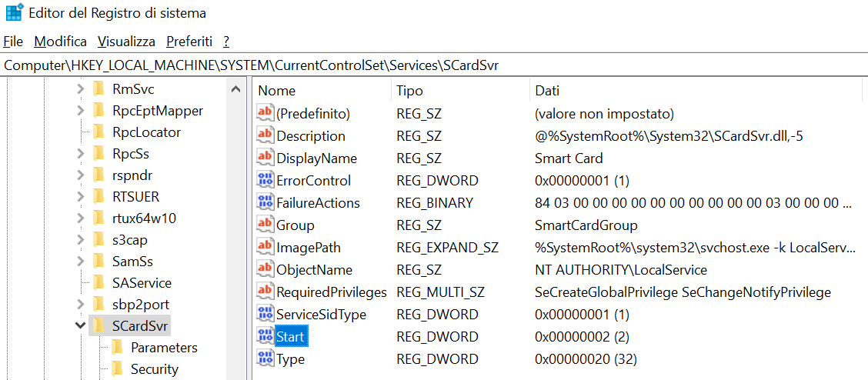868x380 pixels.
Task: Select the RTSUER folder icon
Action: [x=98, y=196]
